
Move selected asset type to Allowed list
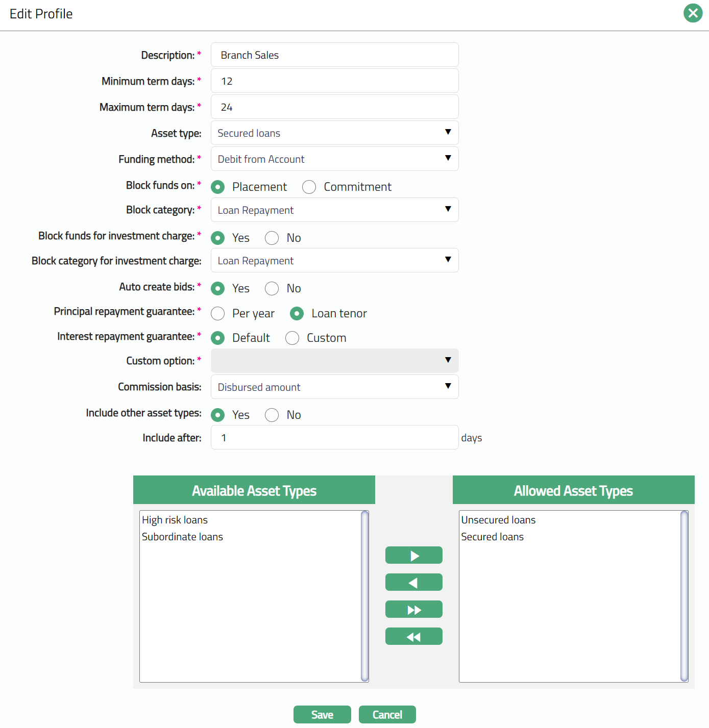click(413, 555)
